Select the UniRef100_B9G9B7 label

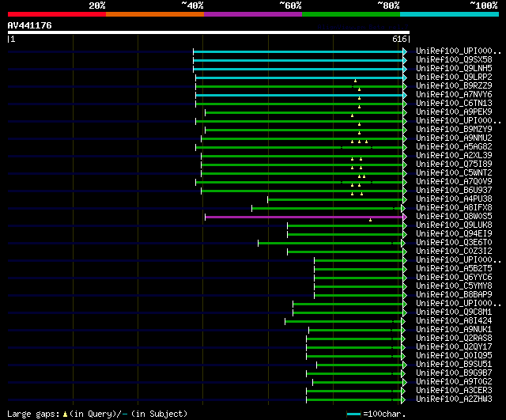[454, 373]
